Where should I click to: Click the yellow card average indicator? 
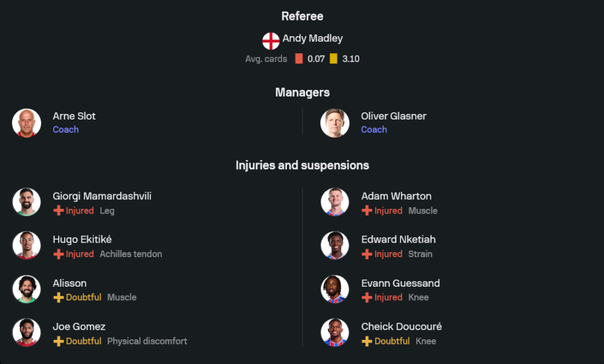click(x=333, y=59)
